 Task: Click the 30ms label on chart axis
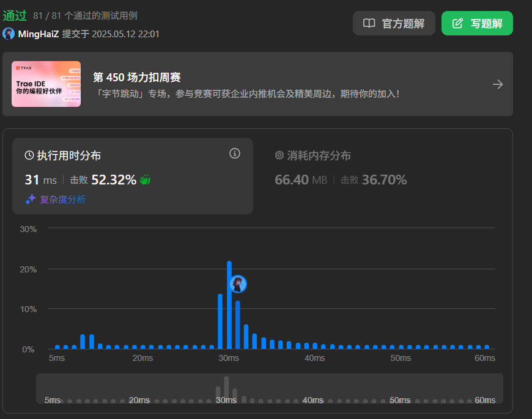pos(229,358)
